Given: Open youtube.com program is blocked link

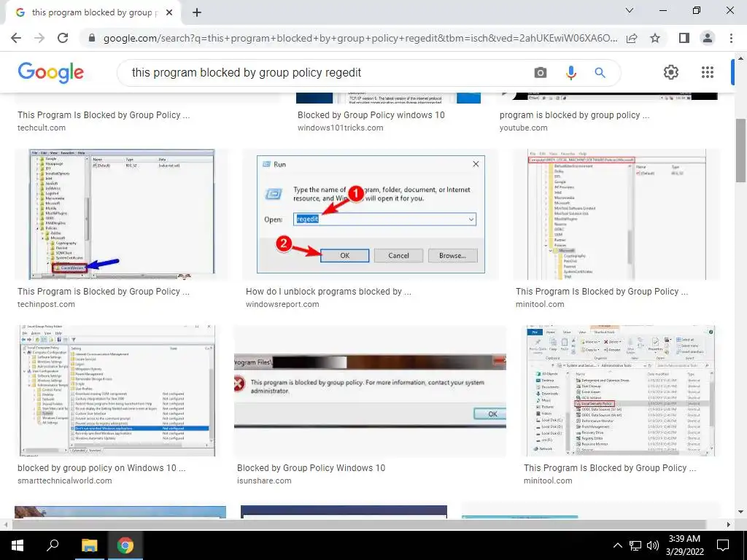Looking at the screenshot, I should point(574,114).
